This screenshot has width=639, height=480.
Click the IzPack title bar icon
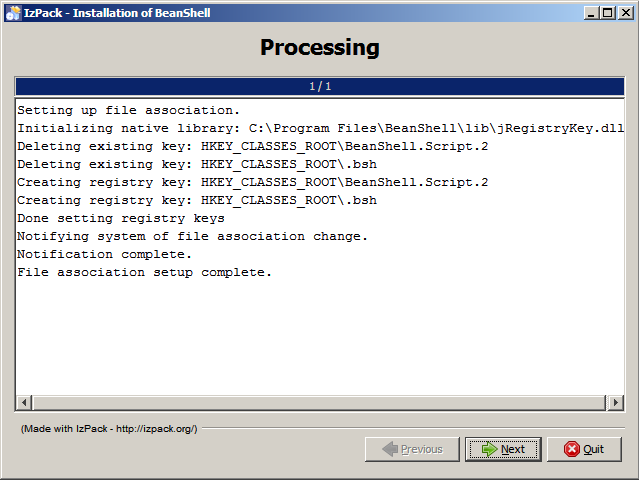(x=12, y=13)
